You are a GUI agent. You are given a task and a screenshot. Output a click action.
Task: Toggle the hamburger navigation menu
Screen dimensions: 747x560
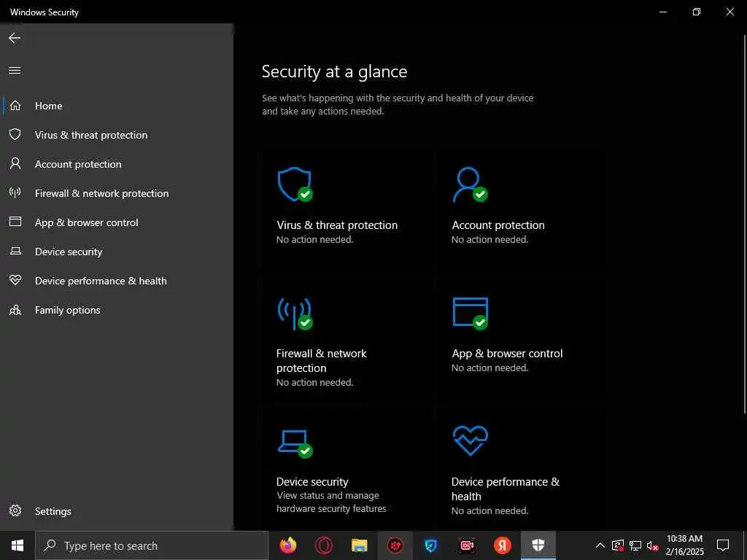point(15,71)
